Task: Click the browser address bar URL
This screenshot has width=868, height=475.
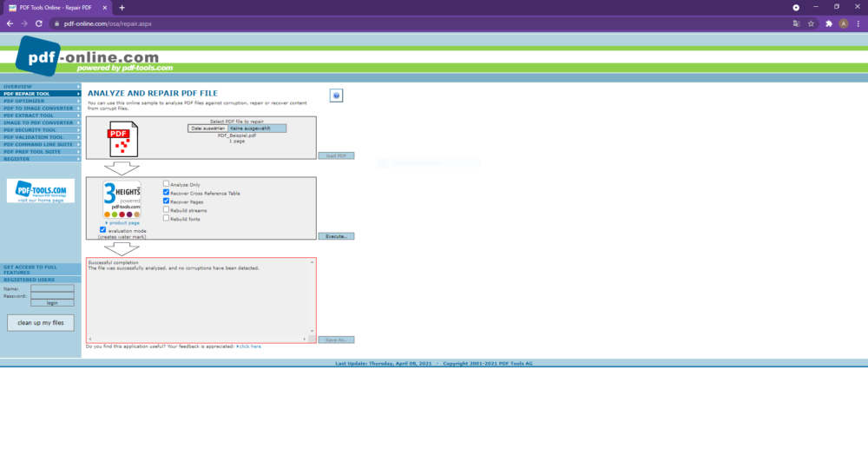Action: [108, 23]
